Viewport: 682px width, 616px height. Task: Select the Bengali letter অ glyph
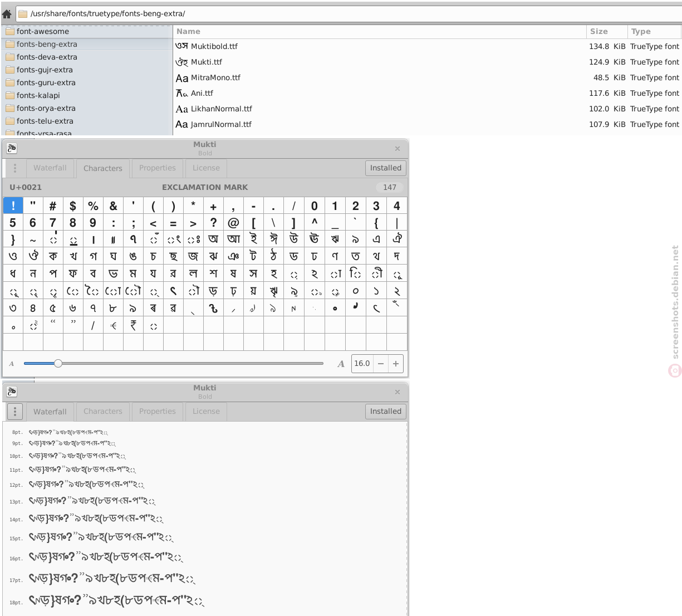point(213,239)
